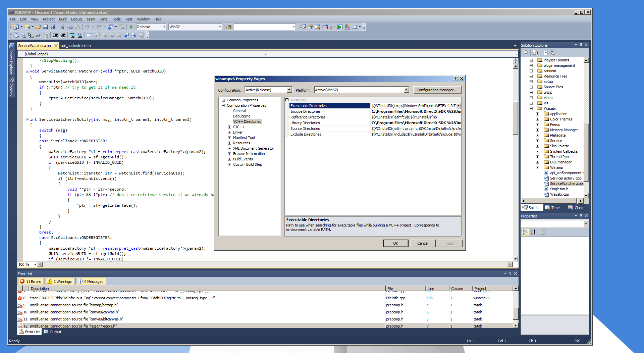Viewport: 644px width, 353px height.
Task: Open the Build menu
Action: coord(62,19)
